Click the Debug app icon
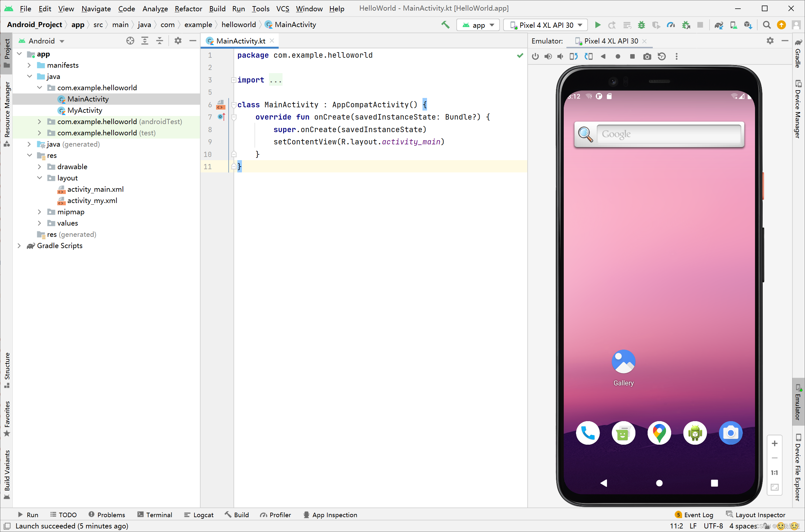This screenshot has width=805, height=532. click(x=641, y=25)
